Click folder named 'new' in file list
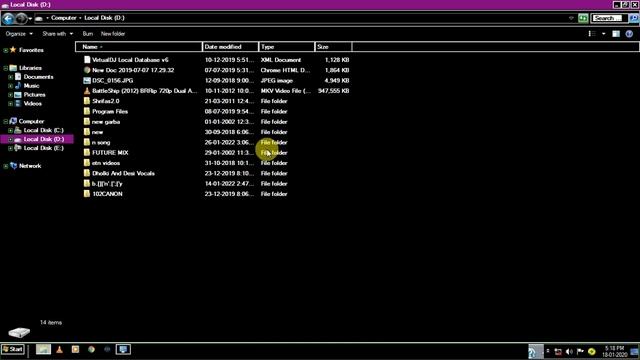The height and width of the screenshot is (360, 640). pos(98,132)
